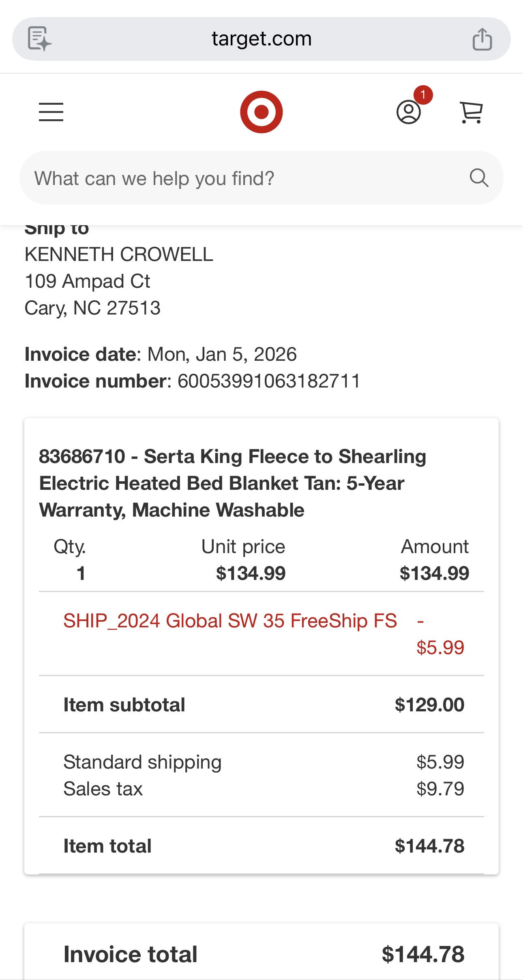Viewport: 523px width, 980px height.
Task: Tap the Item total row
Action: (261, 846)
